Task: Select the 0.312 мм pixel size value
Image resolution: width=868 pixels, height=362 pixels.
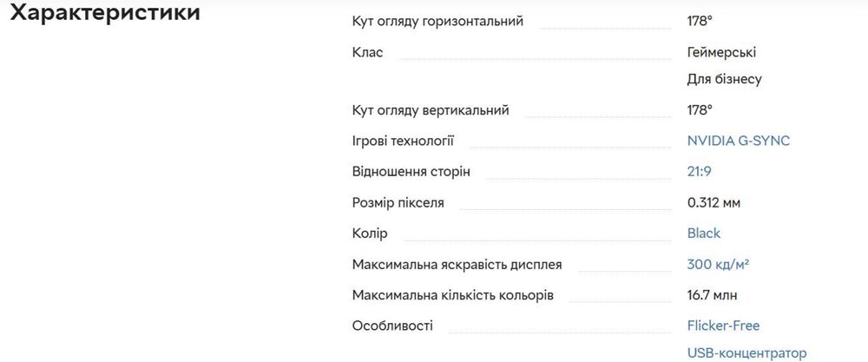Action: click(x=713, y=202)
